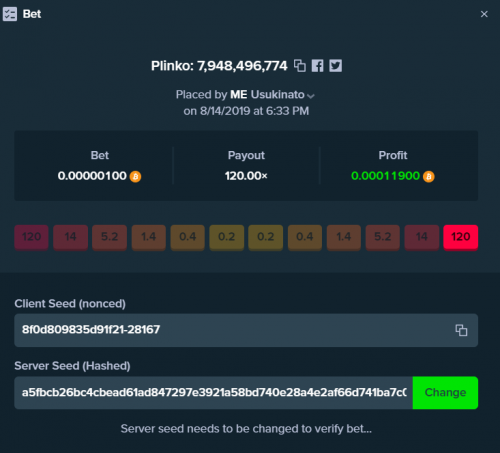Click the Change server seed button
This screenshot has width=500, height=453.
coord(445,393)
